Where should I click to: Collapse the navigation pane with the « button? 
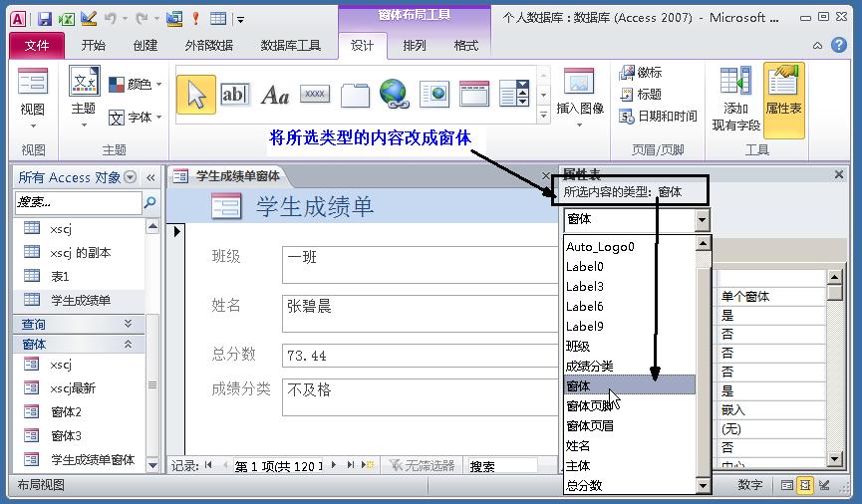pyautogui.click(x=150, y=177)
